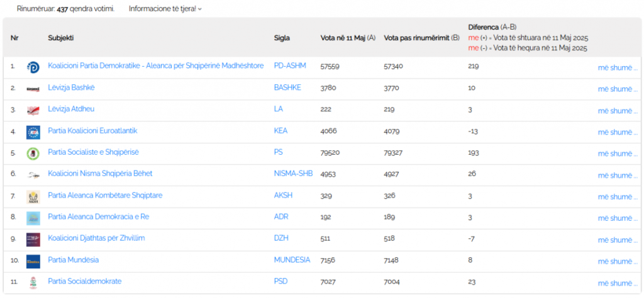This screenshot has width=644, height=298.
Task: Click the Partia Koalicioni Euroatlantik logo
Action: click(33, 132)
